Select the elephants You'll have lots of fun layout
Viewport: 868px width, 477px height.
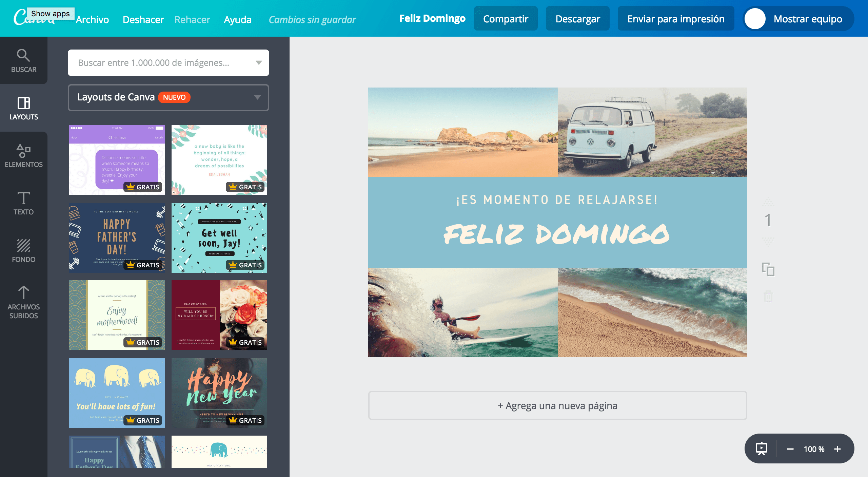pyautogui.click(x=117, y=393)
